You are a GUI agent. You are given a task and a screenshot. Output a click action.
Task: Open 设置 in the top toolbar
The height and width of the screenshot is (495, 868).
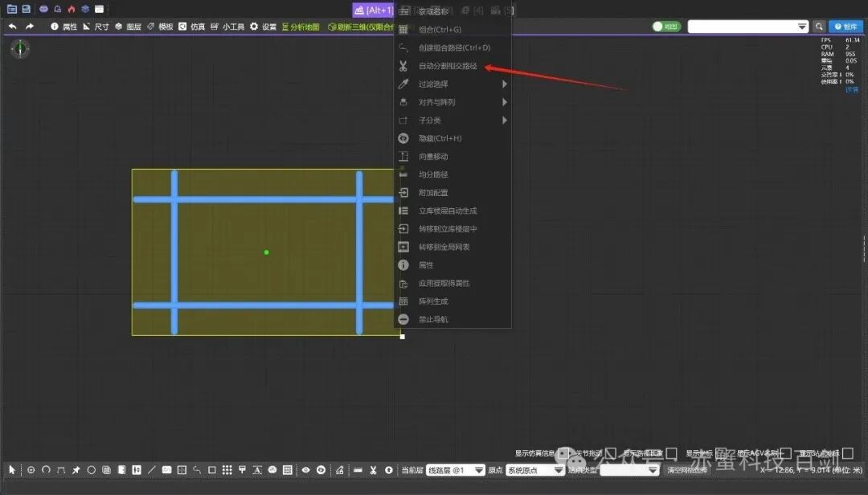click(263, 27)
